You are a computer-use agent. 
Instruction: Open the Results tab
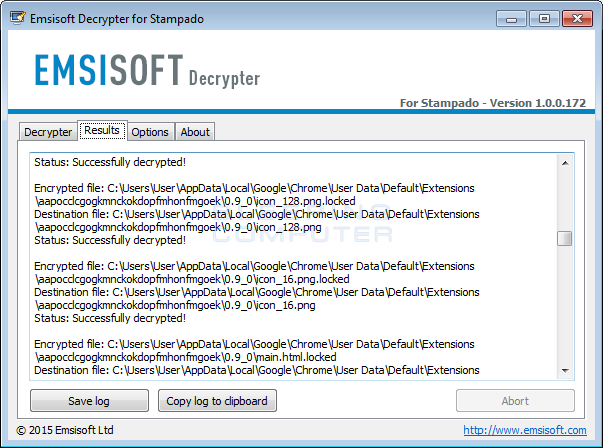tap(102, 130)
